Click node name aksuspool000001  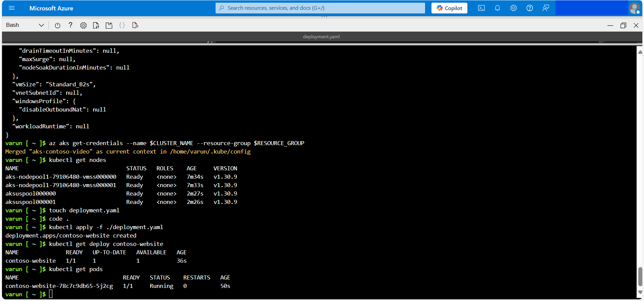[31, 202]
